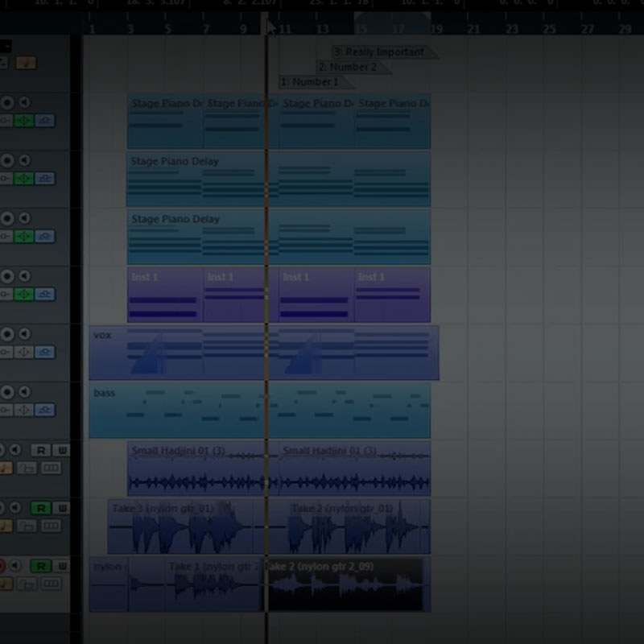Toggle monitor on second Stage Piano Delay track
644x644 pixels.
pyautogui.click(x=25, y=218)
